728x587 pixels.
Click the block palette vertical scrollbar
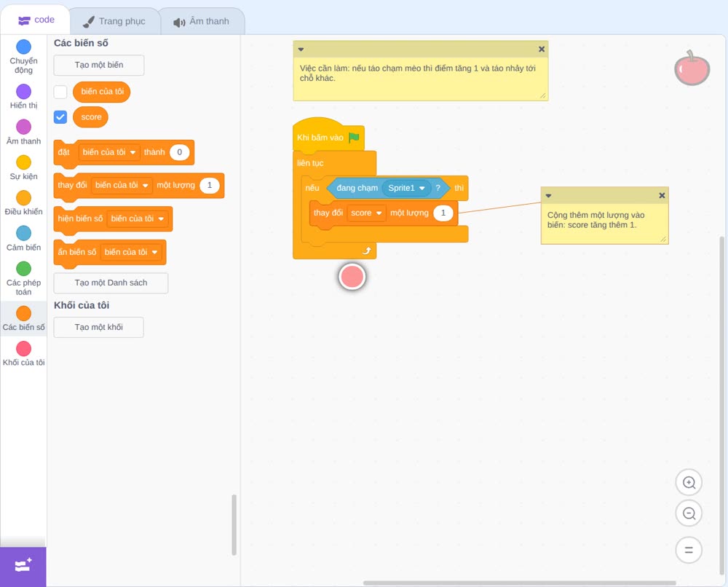tap(234, 525)
